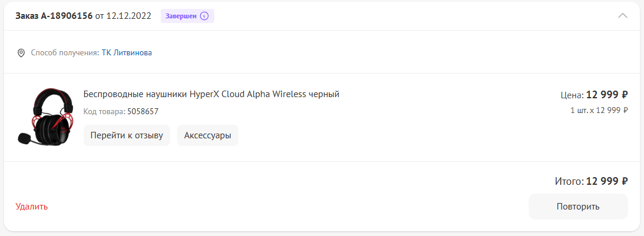This screenshot has height=236, width=644.
Task: Click the Цена label text
Action: [x=572, y=95]
